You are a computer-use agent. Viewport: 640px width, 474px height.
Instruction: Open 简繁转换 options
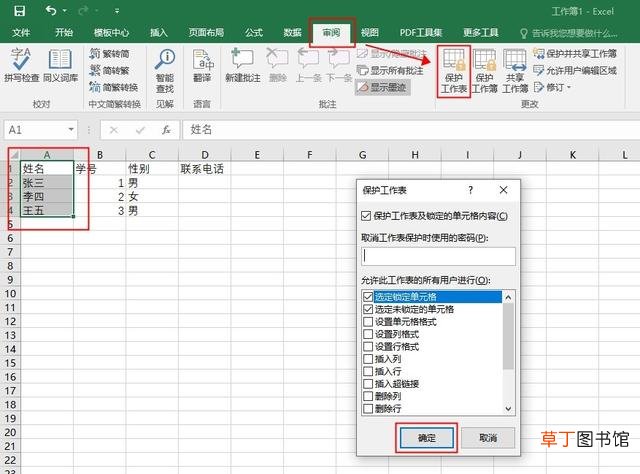click(x=113, y=87)
